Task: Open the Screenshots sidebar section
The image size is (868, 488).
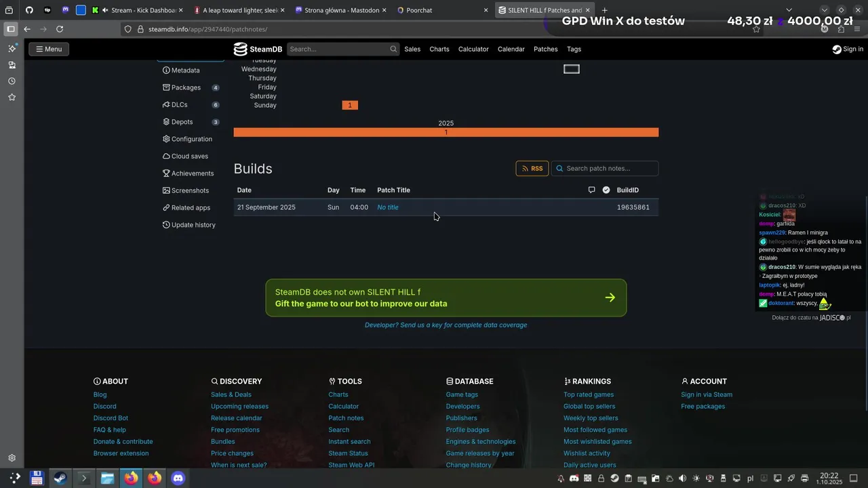Action: coord(191,190)
